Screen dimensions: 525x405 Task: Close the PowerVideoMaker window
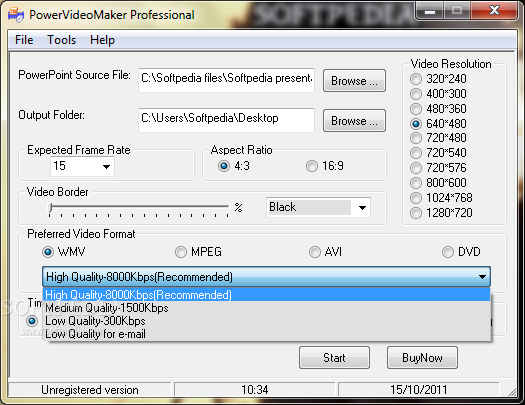494,11
